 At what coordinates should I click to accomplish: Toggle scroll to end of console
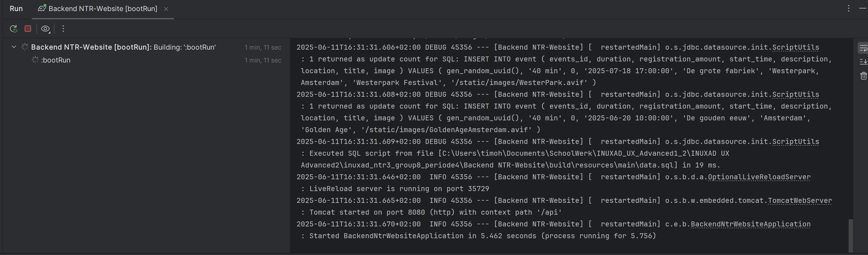(863, 62)
